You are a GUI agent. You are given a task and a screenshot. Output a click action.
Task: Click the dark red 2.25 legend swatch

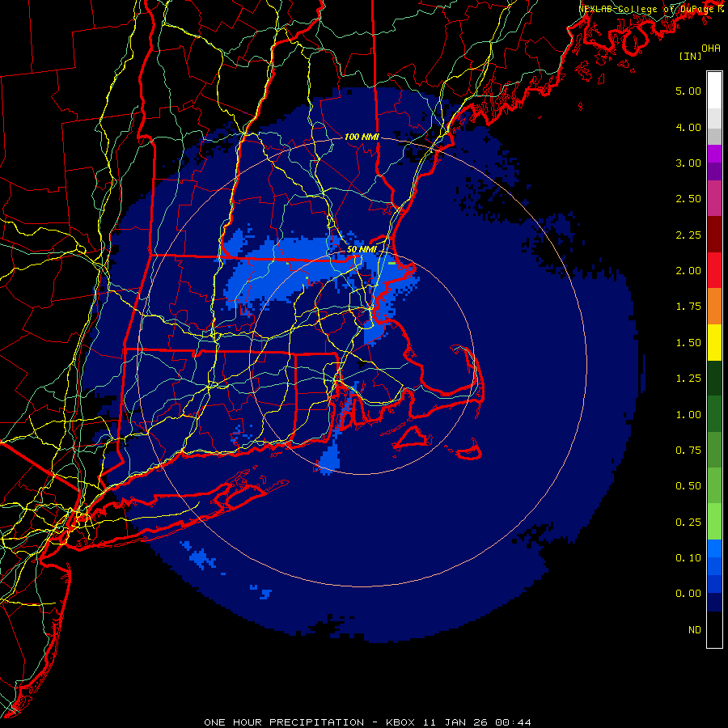[x=714, y=235]
